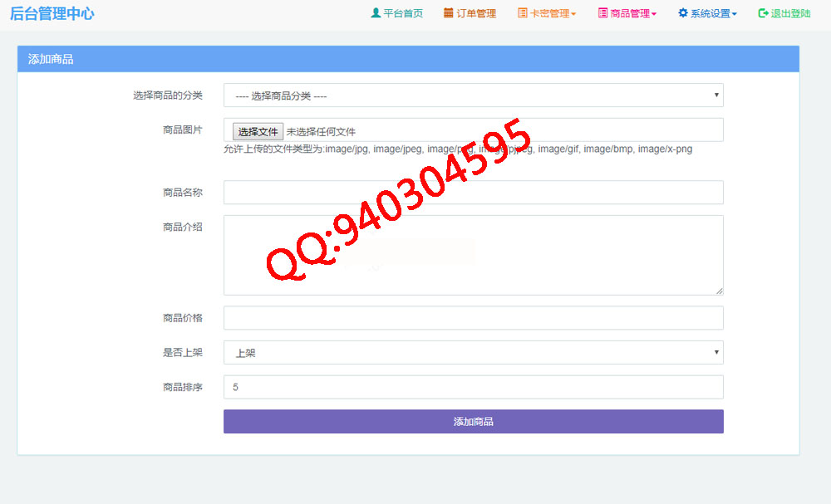Open the 订单管理 nav item
Image resolution: width=831 pixels, height=504 pixels.
click(x=476, y=13)
